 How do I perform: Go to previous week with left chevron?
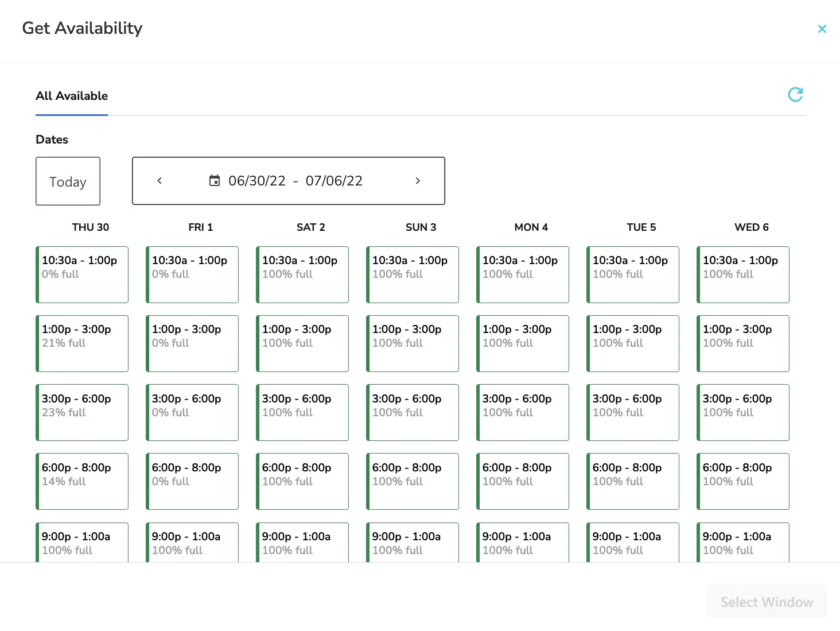coord(159,180)
